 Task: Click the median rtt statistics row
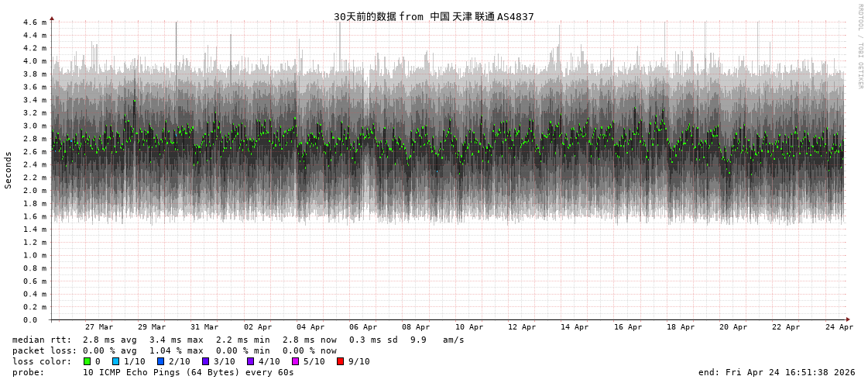point(238,340)
